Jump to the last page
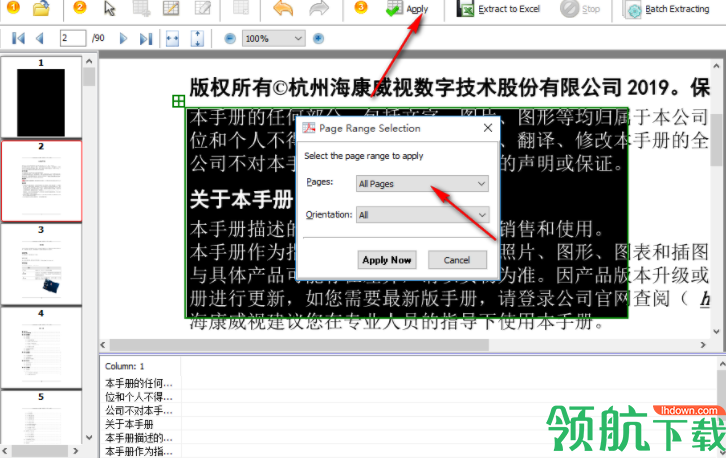726x458 pixels. 146,38
